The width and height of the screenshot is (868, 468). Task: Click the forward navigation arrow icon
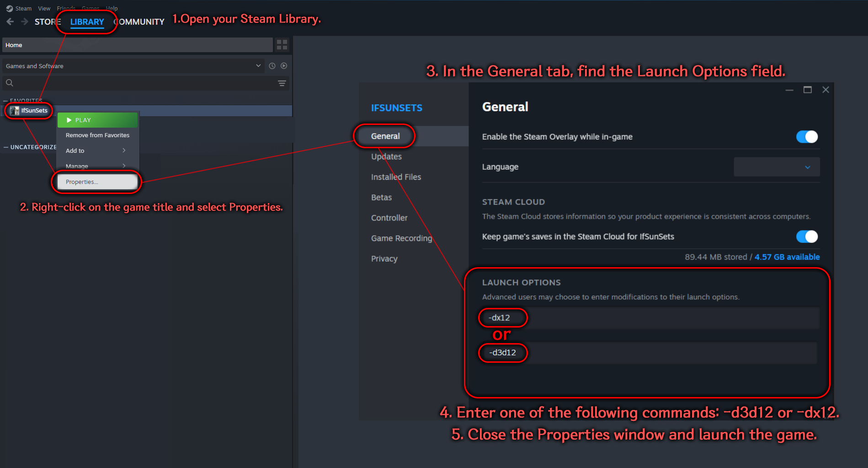click(25, 21)
